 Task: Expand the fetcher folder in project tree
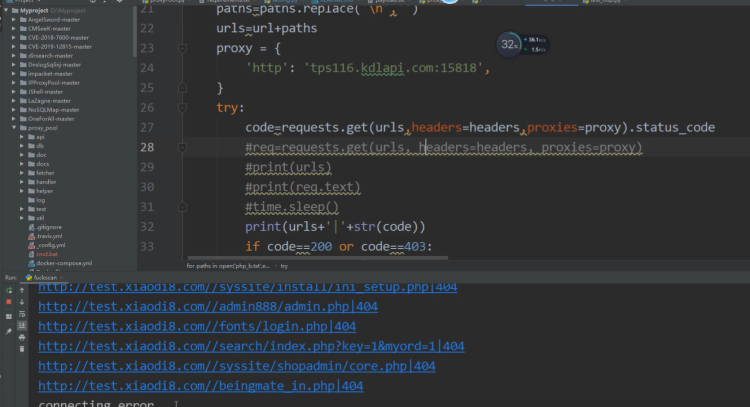[x=22, y=173]
